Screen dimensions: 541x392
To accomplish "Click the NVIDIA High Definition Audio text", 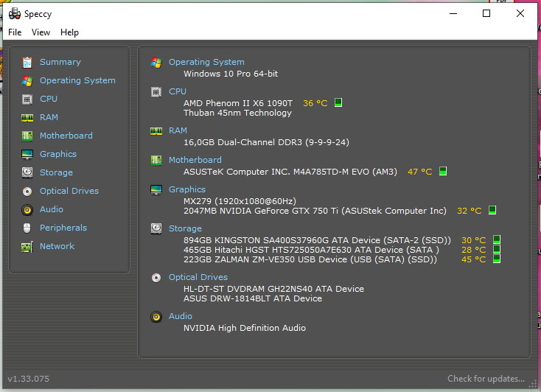I will (x=245, y=328).
